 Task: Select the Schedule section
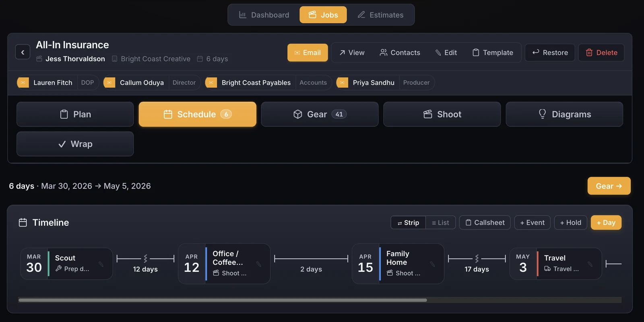pos(198,114)
